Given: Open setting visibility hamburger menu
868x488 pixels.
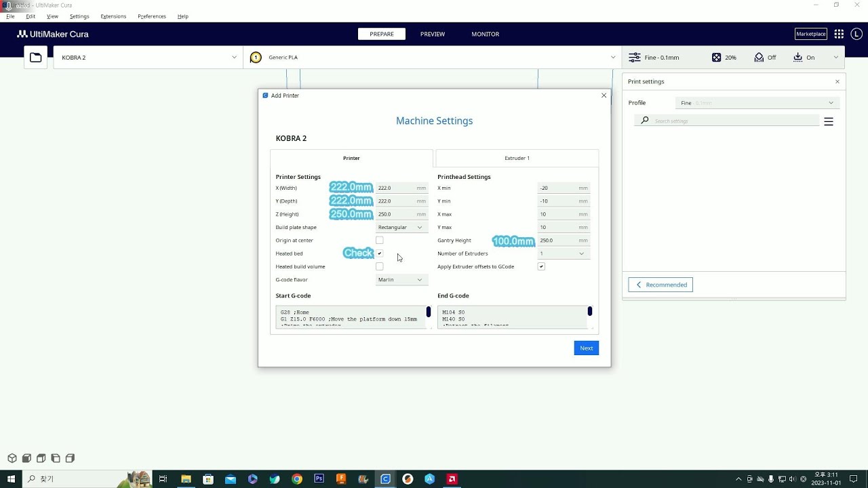Looking at the screenshot, I should tap(828, 122).
